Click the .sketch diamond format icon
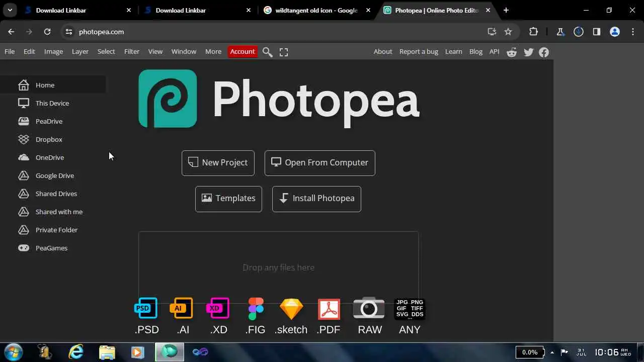Screen dimensions: 644x362 [292, 309]
